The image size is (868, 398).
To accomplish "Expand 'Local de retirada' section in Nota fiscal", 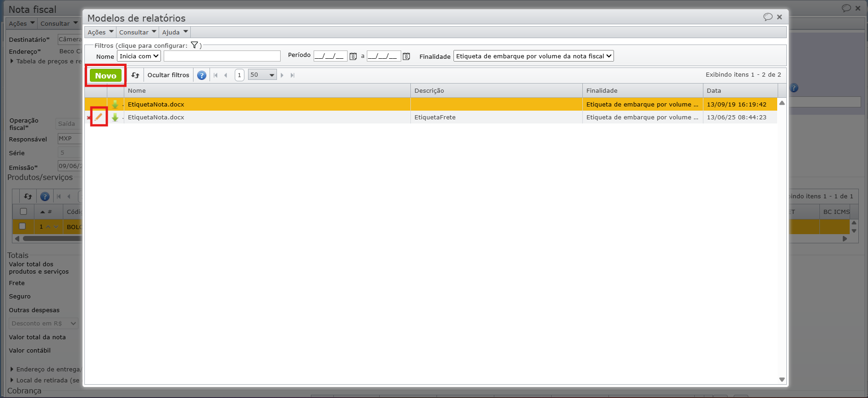I will tap(12, 380).
